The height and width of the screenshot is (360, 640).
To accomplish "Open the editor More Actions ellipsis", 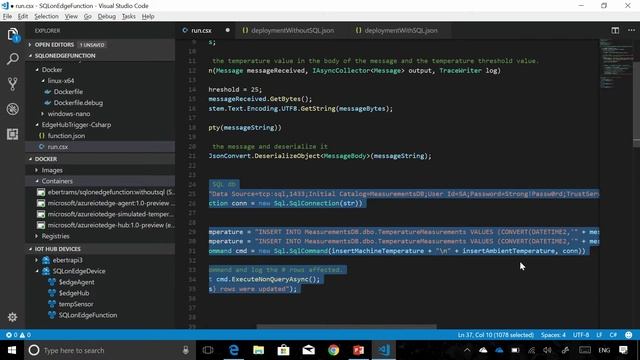I will (x=631, y=30).
